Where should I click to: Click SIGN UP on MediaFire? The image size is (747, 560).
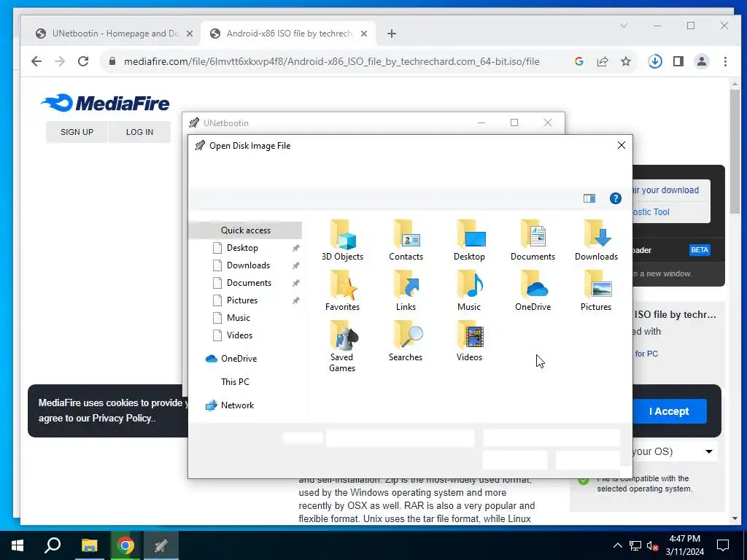point(77,132)
